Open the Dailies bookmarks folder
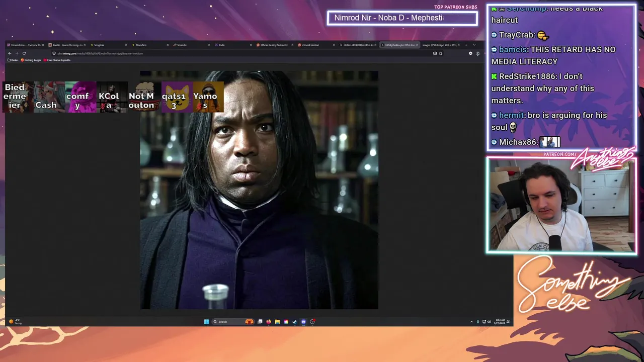Image resolution: width=644 pixels, height=362 pixels. tap(13, 60)
